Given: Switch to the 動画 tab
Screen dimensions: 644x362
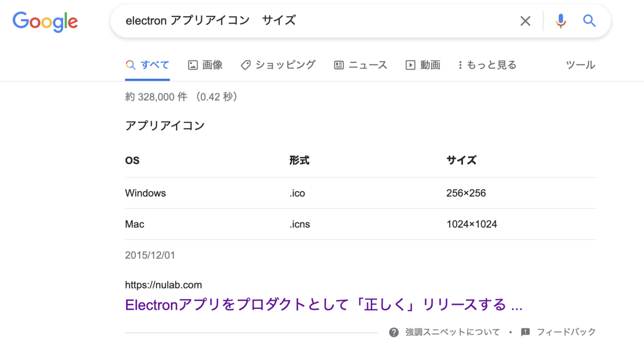Looking at the screenshot, I should coord(423,65).
